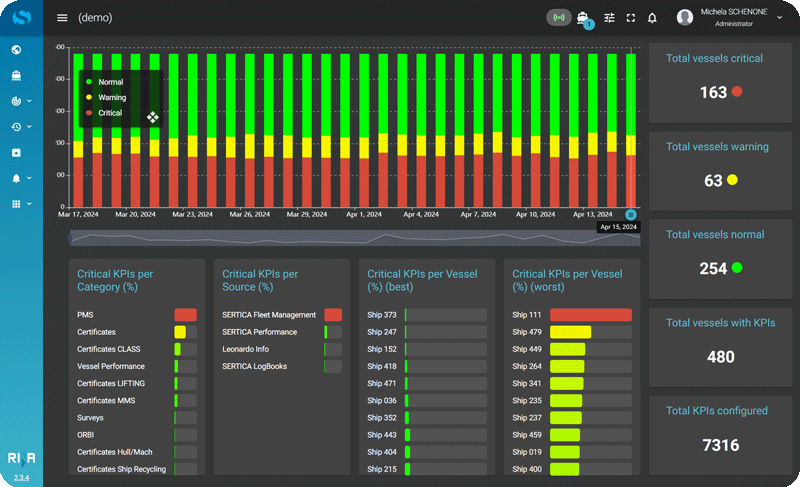Screen dimensions: 800x487
Task: Click the Apr 15, 2024 chart marker
Action: click(631, 214)
